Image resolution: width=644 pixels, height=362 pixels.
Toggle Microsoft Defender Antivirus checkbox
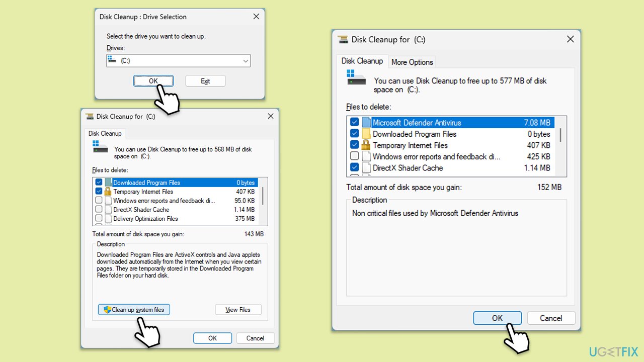tap(355, 122)
